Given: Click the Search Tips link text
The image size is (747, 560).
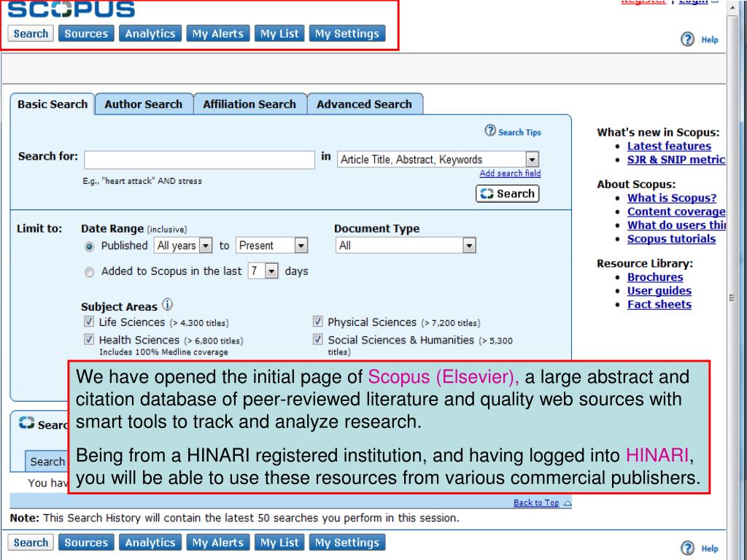Looking at the screenshot, I should tap(519, 133).
